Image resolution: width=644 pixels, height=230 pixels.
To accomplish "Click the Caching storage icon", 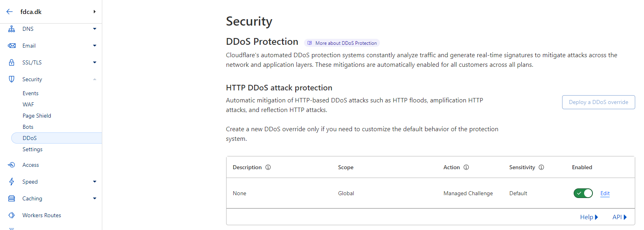I will click(x=12, y=198).
